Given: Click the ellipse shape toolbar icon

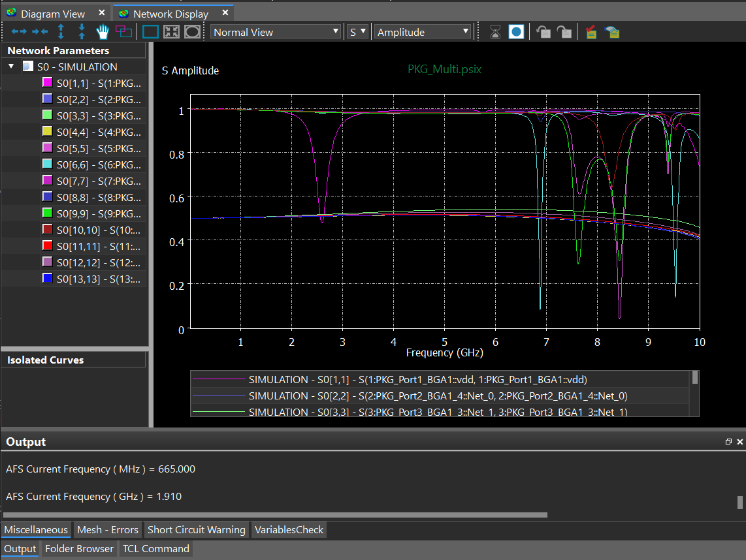Looking at the screenshot, I should (x=192, y=31).
